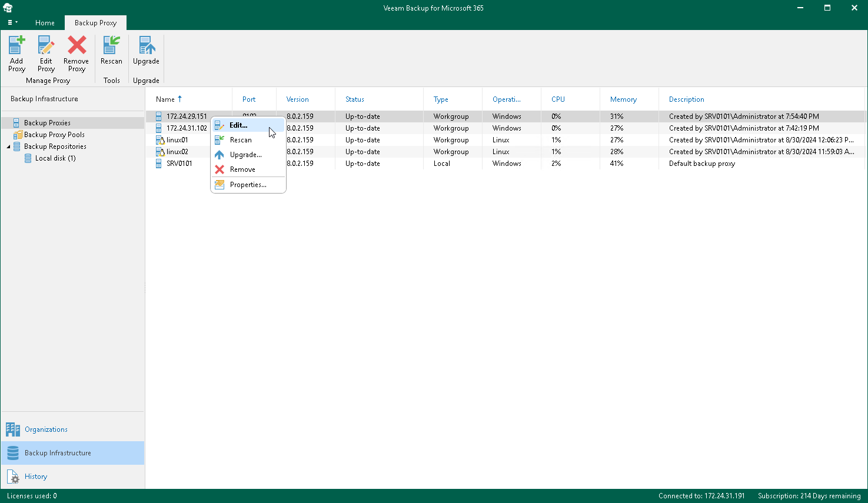This screenshot has height=503, width=868.
Task: Click the Veeam app icon in title bar
Action: [8, 8]
